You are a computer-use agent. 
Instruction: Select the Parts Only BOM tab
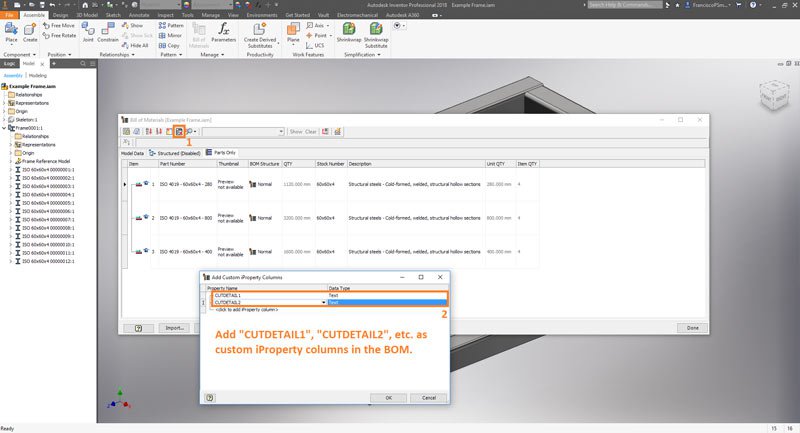[221, 152]
